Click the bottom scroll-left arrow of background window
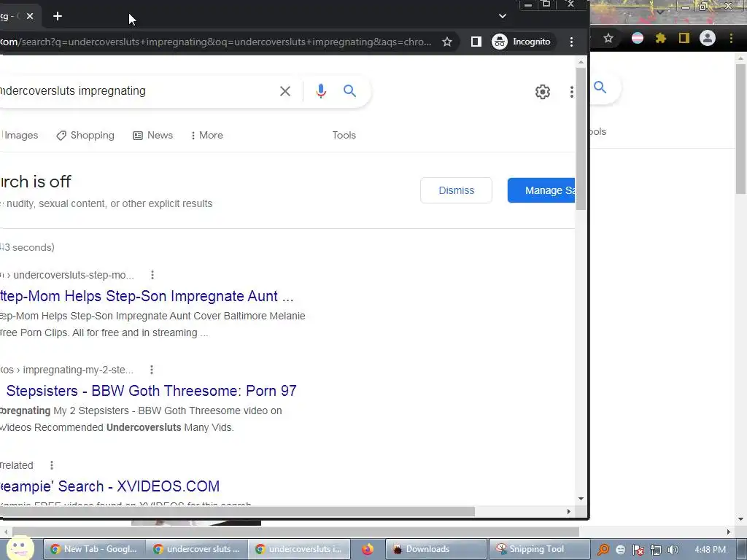 click(x=6, y=532)
